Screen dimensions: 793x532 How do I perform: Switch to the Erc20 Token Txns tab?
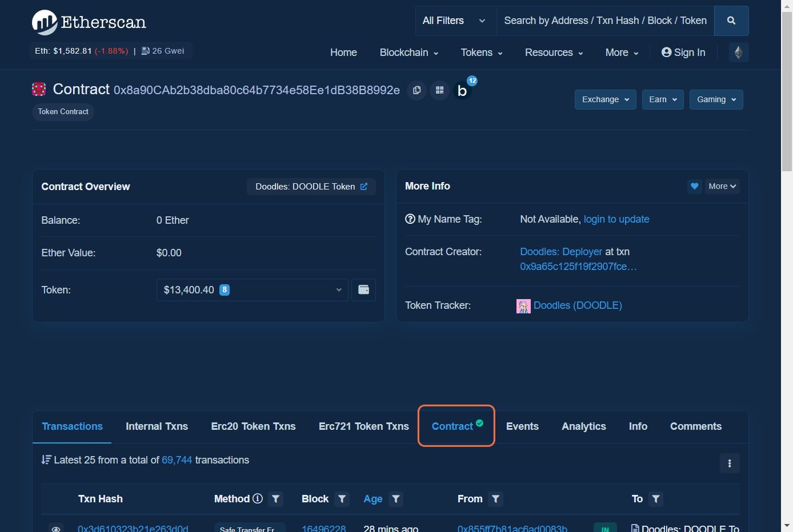253,426
